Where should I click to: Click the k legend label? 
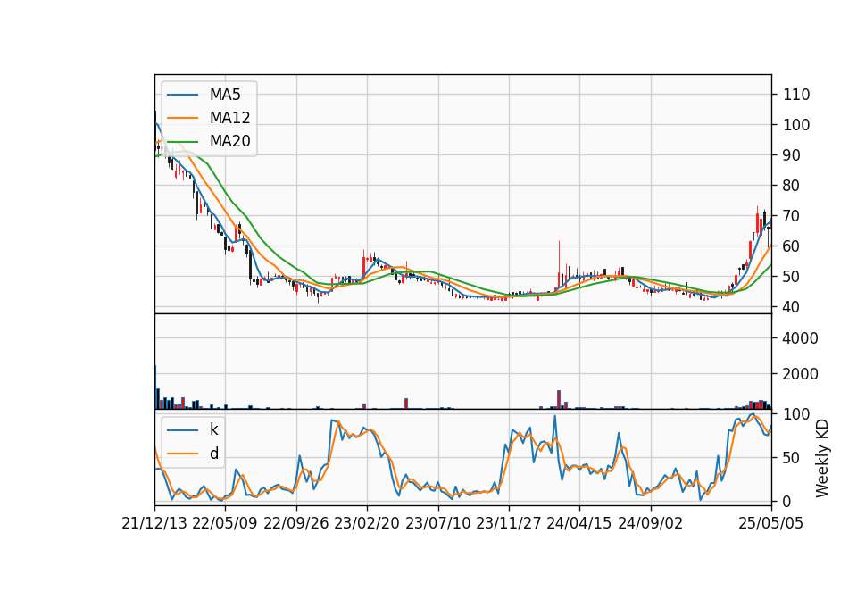click(213, 429)
